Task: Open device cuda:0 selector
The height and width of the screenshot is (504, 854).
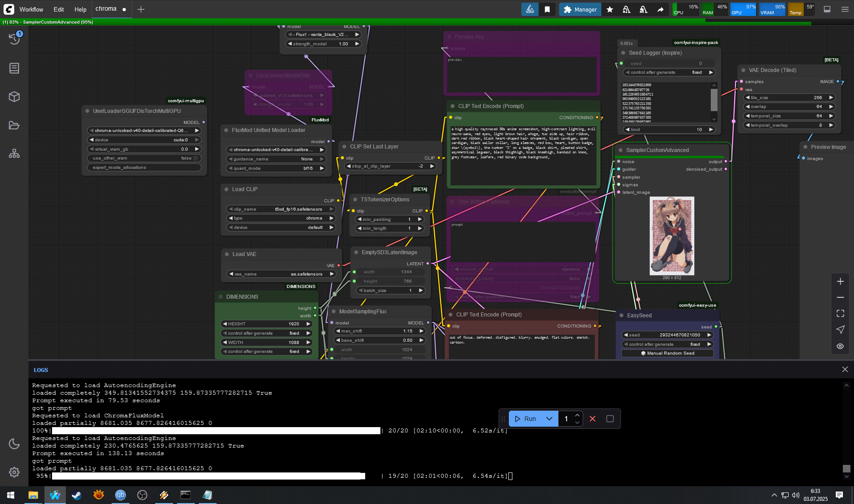Action: [144, 140]
